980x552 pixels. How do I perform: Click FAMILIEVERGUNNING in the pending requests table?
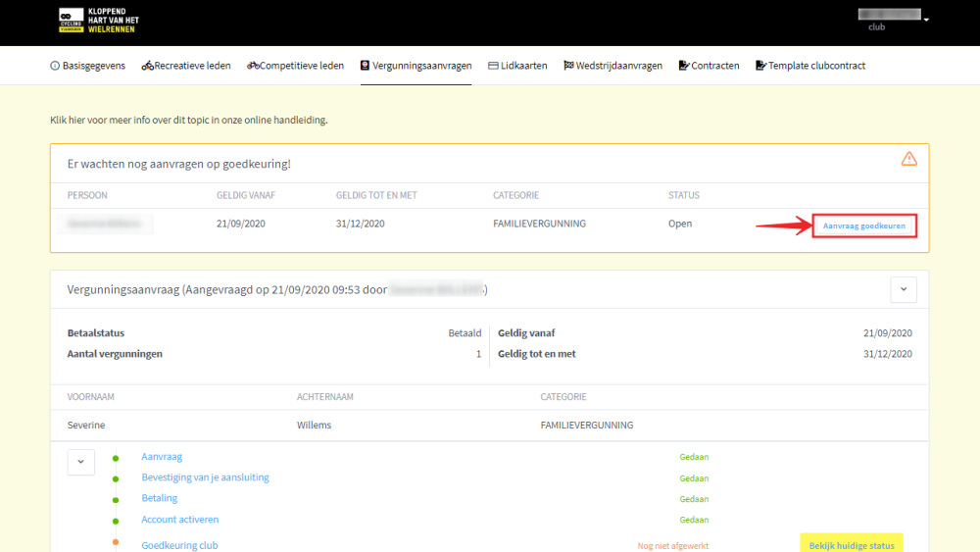539,224
